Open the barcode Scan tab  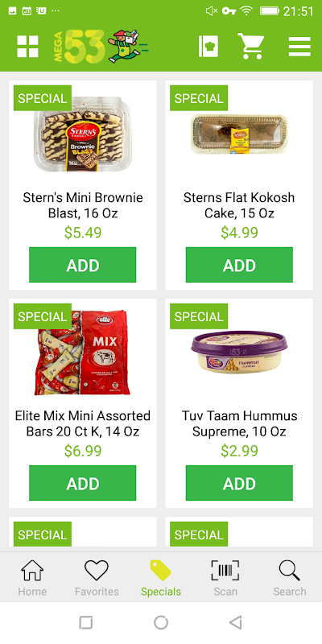[x=225, y=578]
